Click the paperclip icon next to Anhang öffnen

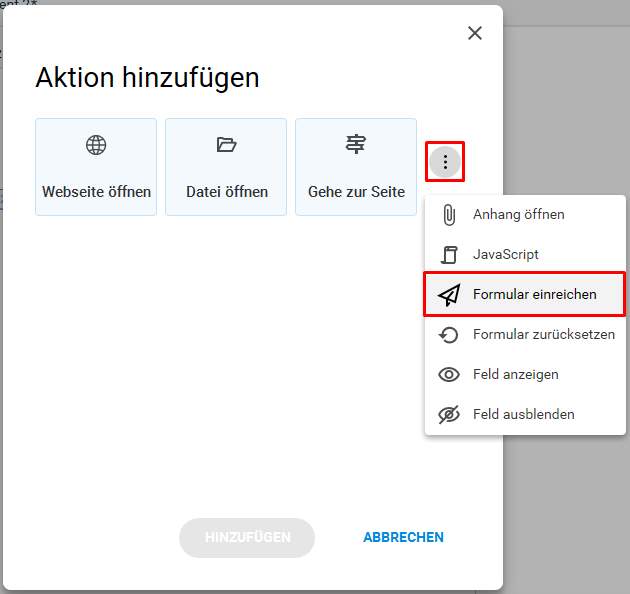[x=449, y=215]
